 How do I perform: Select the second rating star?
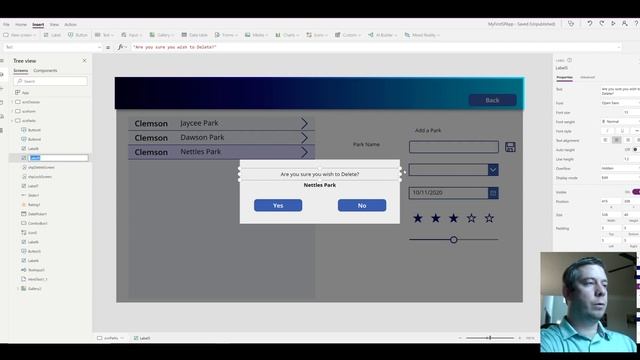[436, 218]
